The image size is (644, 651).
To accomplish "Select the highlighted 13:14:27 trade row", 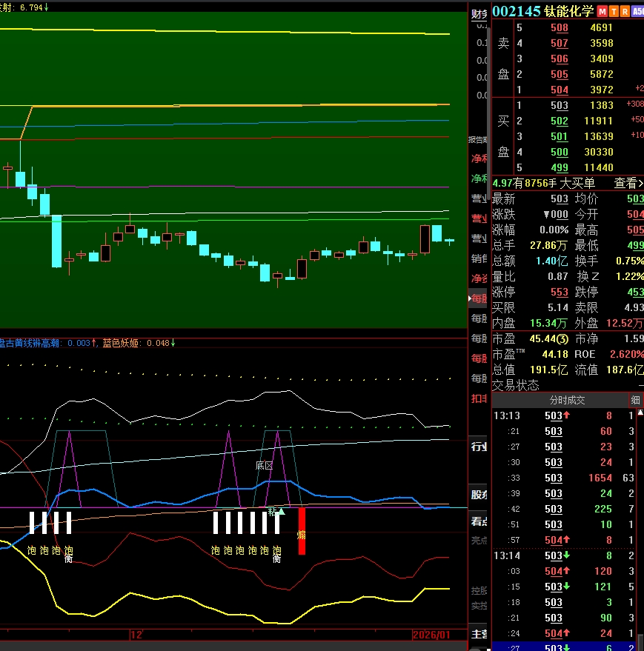I will pyautogui.click(x=566, y=646).
